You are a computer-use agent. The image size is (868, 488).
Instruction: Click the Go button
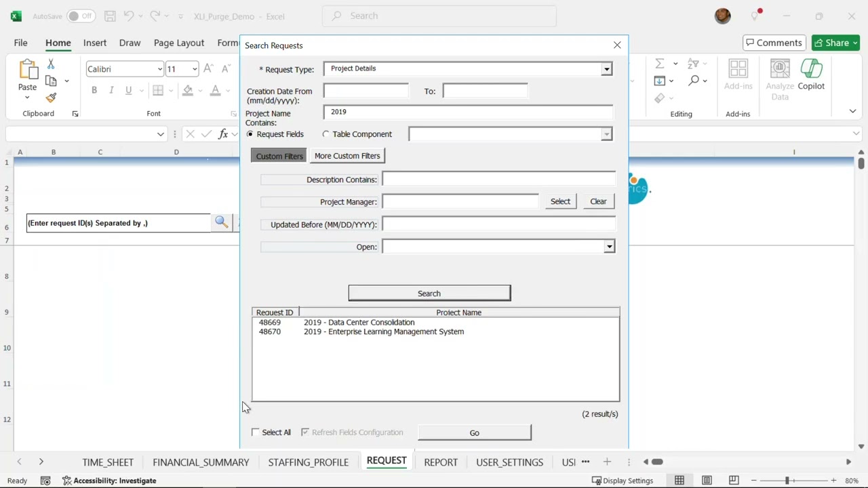point(475,432)
